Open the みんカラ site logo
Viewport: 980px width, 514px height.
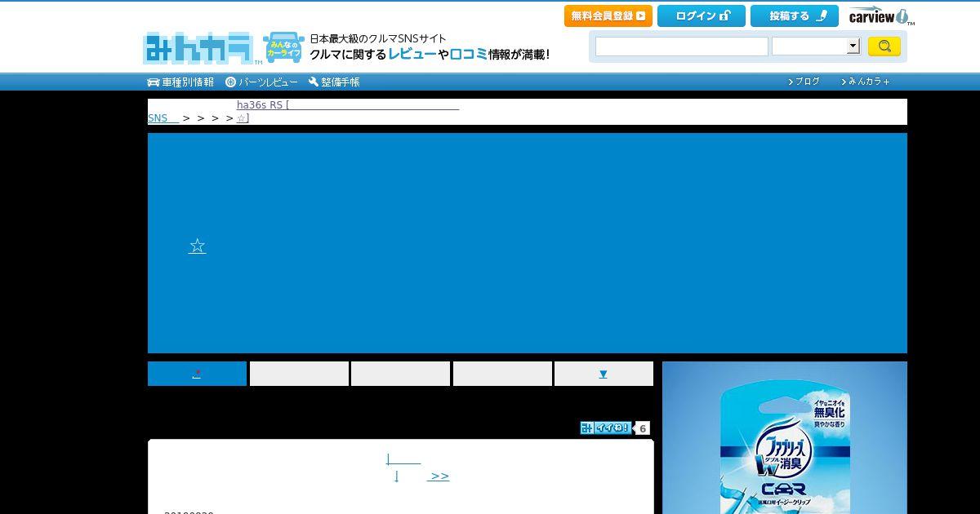203,48
